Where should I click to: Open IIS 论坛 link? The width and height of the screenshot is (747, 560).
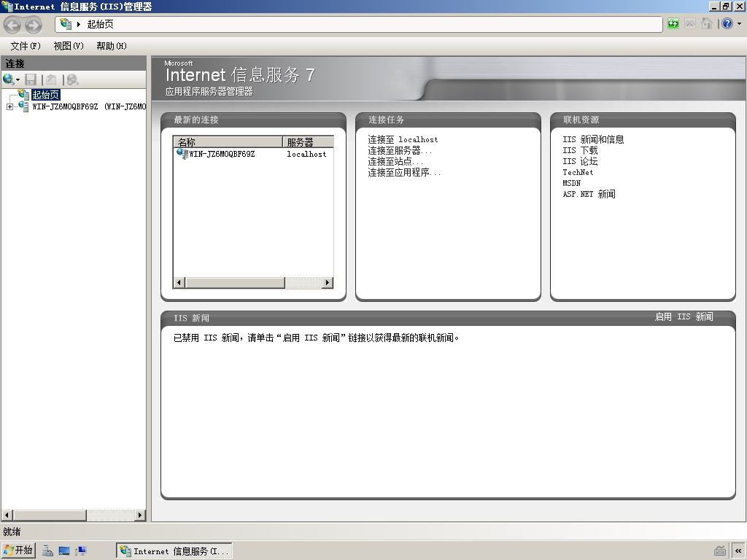580,161
